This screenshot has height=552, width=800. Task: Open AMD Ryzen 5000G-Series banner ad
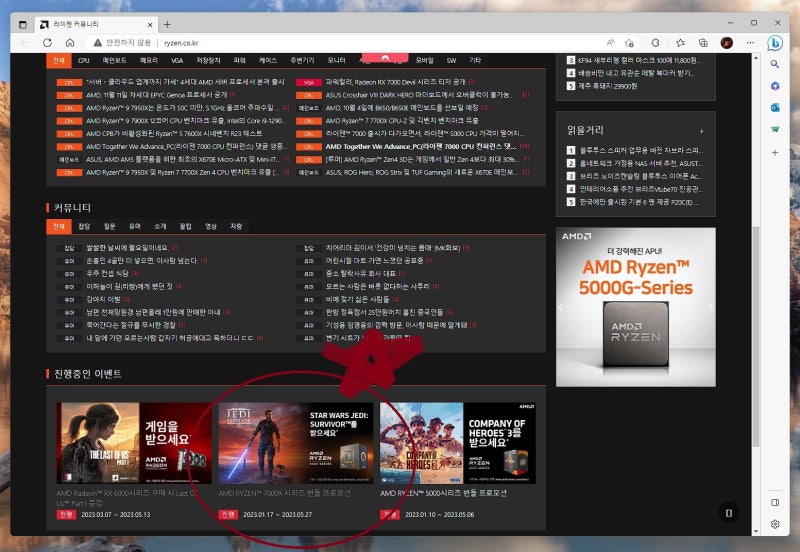click(636, 307)
